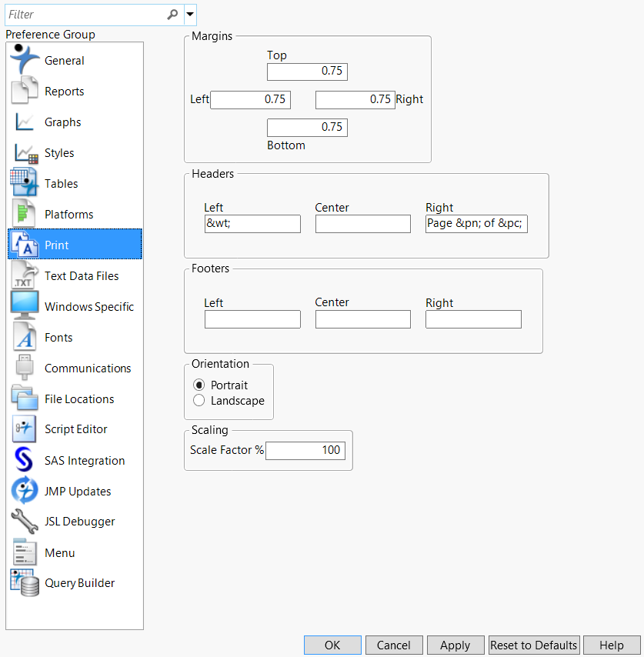Image resolution: width=644 pixels, height=657 pixels.
Task: Click the Center footer text field
Action: pyautogui.click(x=363, y=319)
